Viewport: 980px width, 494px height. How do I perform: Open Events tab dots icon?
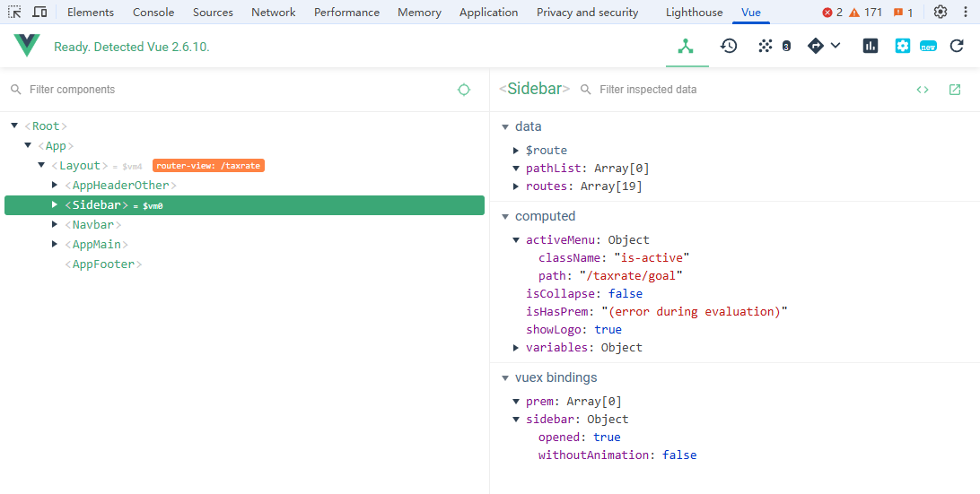(x=765, y=46)
